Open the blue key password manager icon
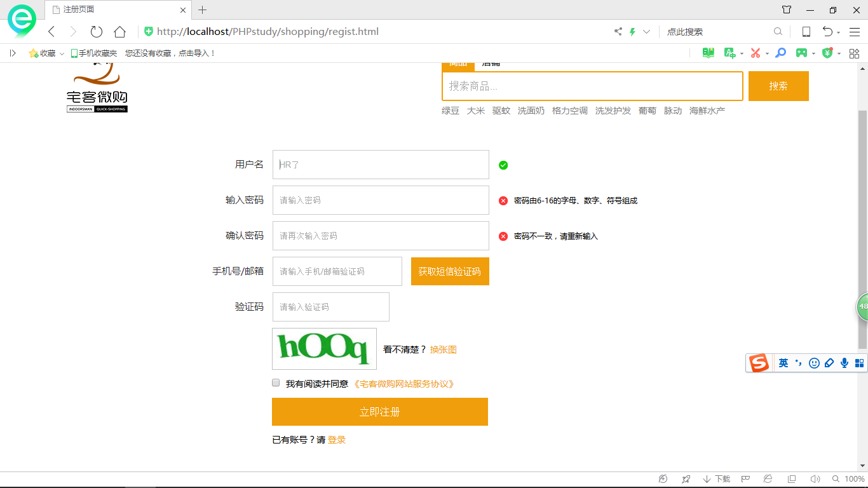 [781, 53]
